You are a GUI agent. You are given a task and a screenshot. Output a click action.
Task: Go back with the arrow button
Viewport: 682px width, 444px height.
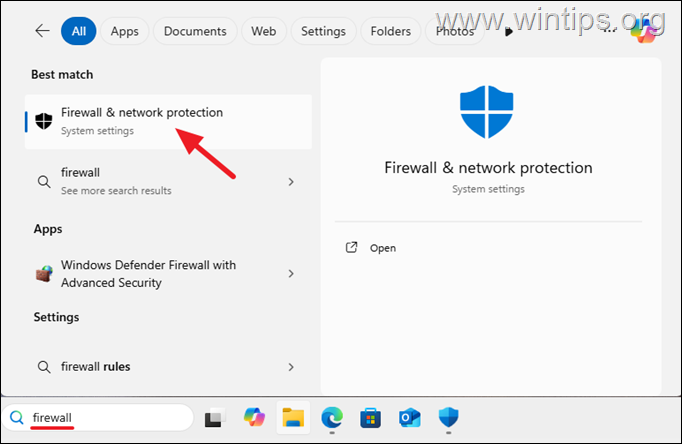click(42, 31)
